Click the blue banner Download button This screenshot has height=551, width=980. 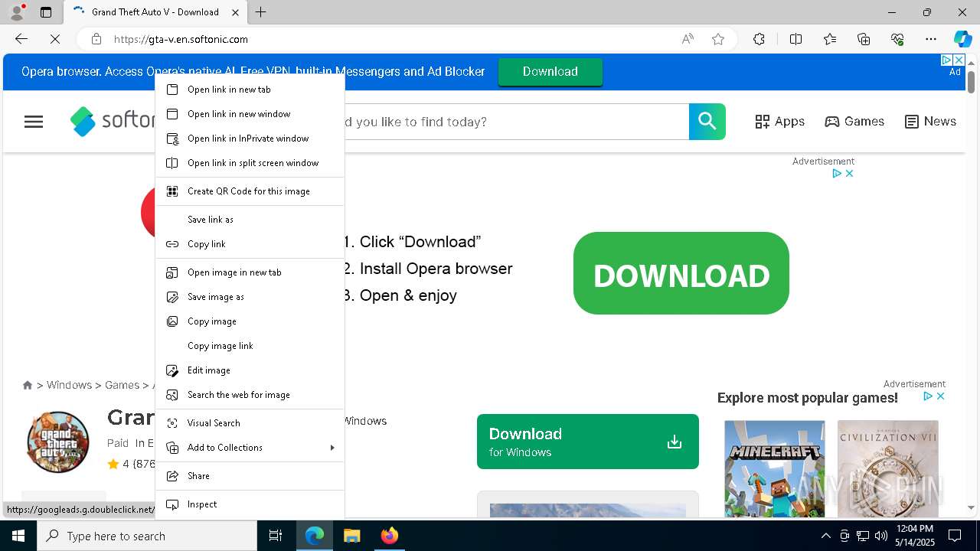[550, 71]
